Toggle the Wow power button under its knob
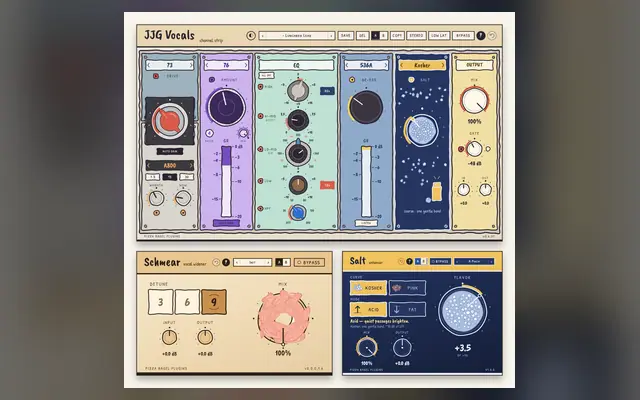Screen dimensions: 640x400 pyautogui.click(x=183, y=213)
